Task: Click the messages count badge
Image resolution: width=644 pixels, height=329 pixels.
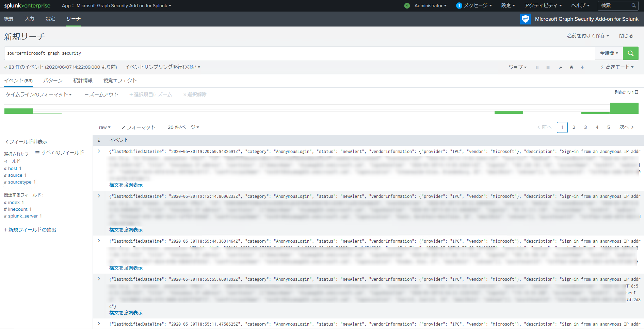Action: point(459,6)
